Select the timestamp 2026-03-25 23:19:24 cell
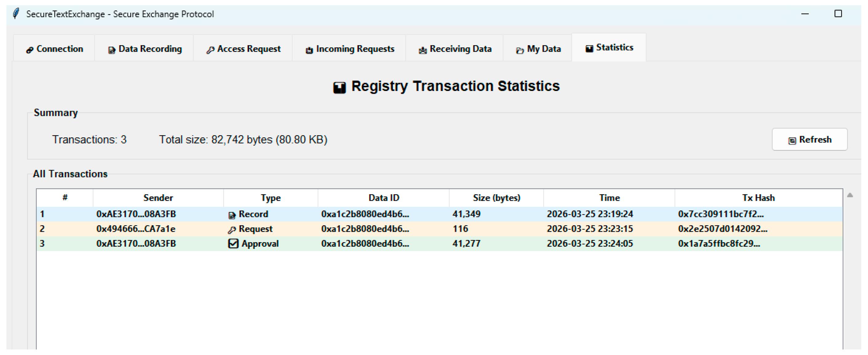 590,214
